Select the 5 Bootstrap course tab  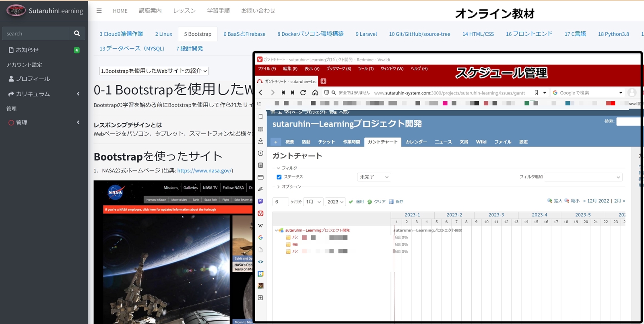coord(198,34)
